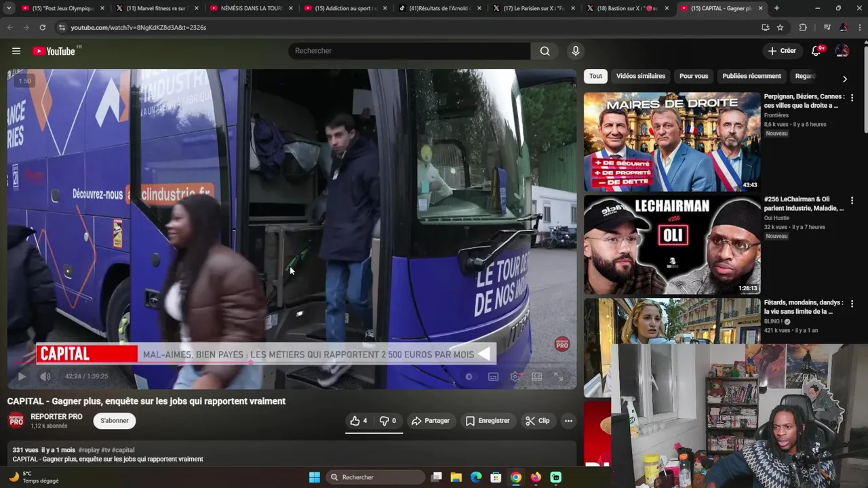Open the REPORTER PRO channel avatar
Viewport: 868px width, 488px height.
16,421
